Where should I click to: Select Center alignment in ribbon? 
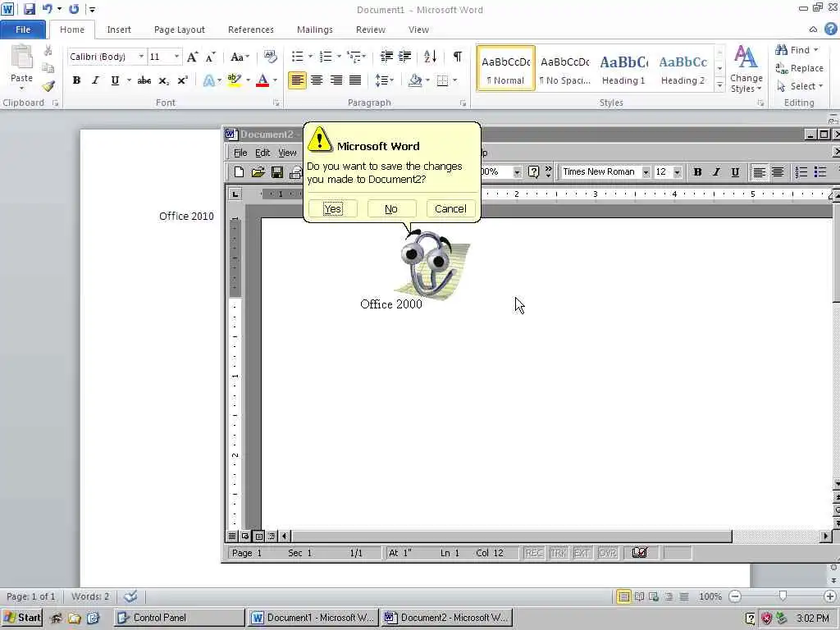317,80
